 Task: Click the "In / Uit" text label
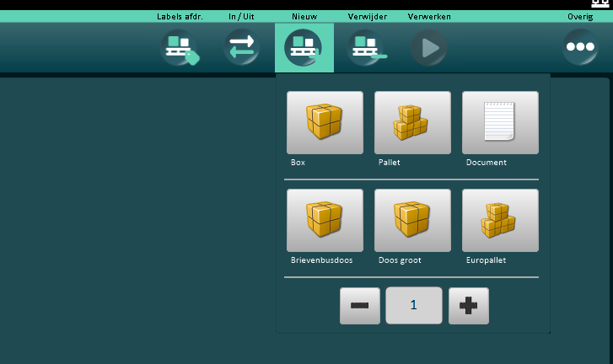(x=241, y=16)
